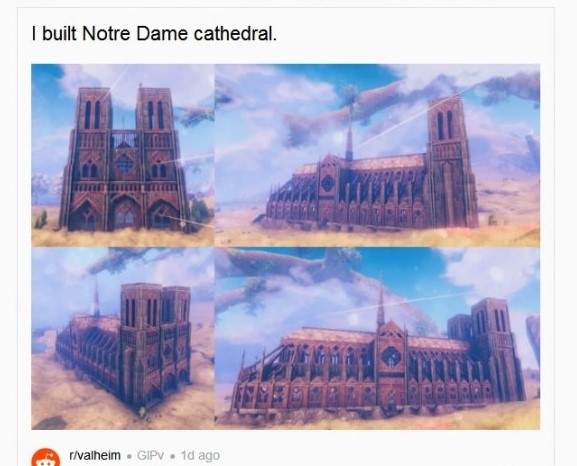Open the front facade view image
The image size is (577, 466).
[x=123, y=155]
